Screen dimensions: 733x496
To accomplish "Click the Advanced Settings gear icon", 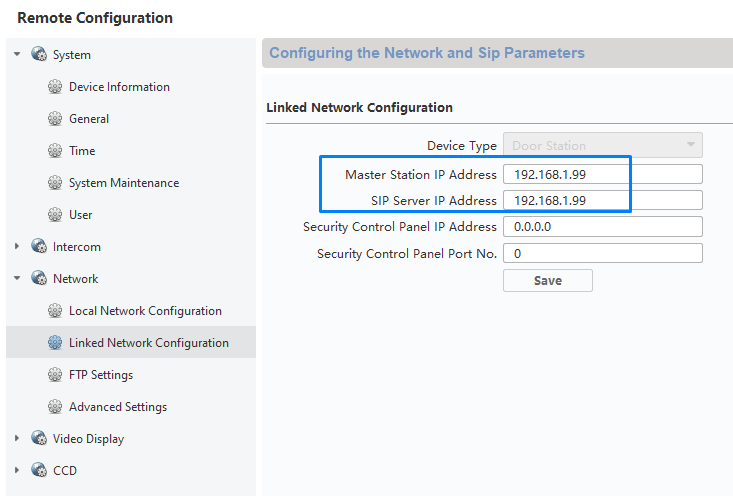I will (x=55, y=407).
